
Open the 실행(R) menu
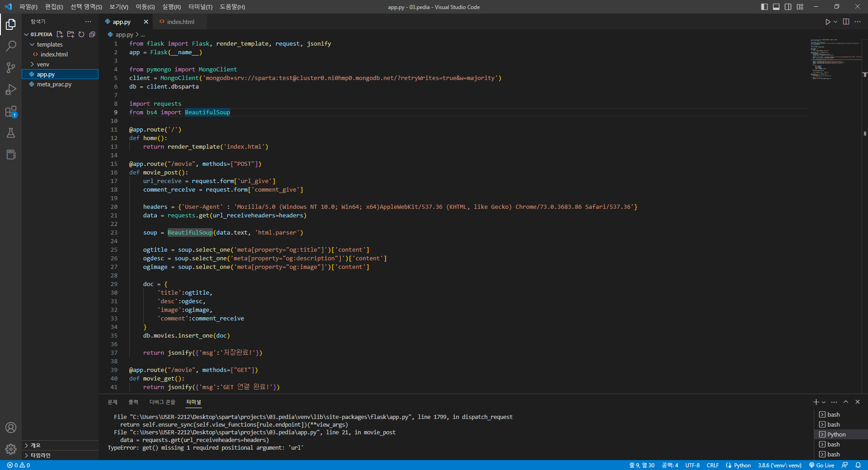[172, 7]
